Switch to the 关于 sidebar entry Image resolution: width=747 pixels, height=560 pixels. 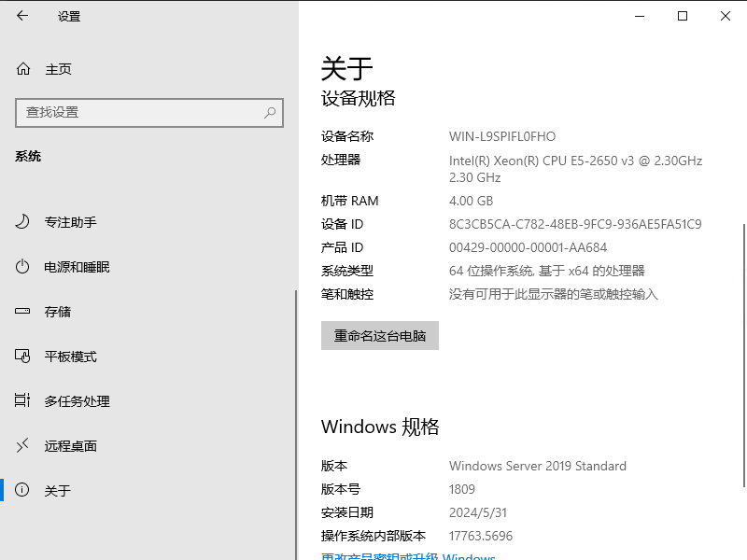pos(56,490)
